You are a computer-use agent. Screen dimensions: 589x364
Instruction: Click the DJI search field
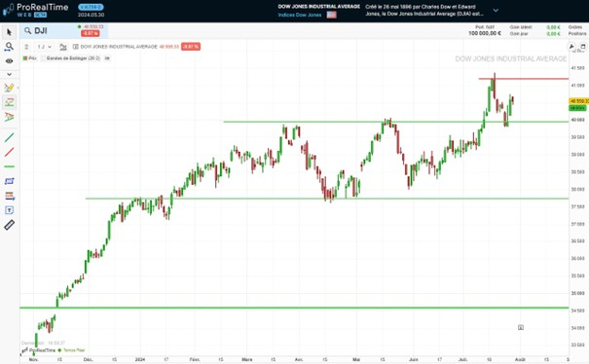pos(64,31)
